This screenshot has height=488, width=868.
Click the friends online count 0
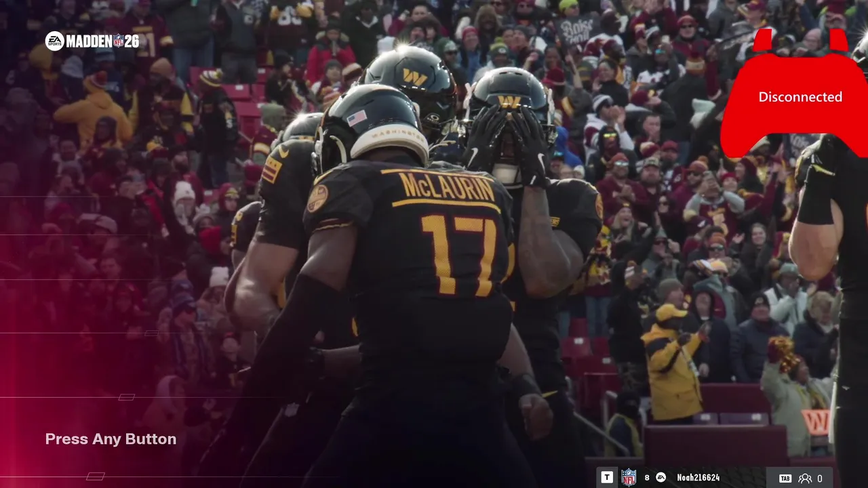(x=820, y=479)
